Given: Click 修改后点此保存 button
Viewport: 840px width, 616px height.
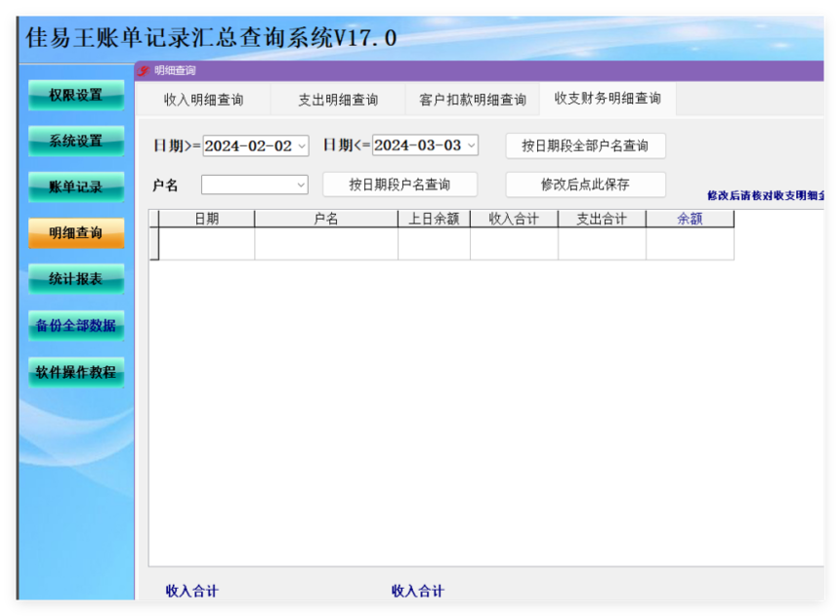Looking at the screenshot, I should [x=585, y=185].
